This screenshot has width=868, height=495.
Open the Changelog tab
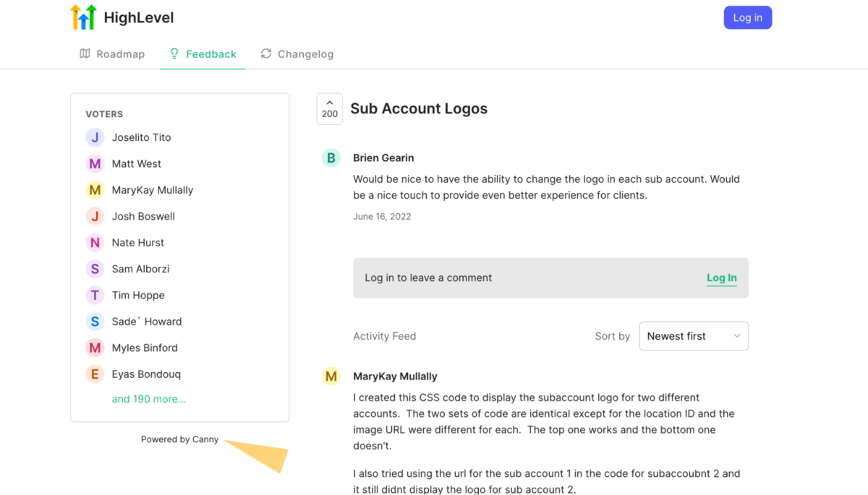(x=297, y=54)
